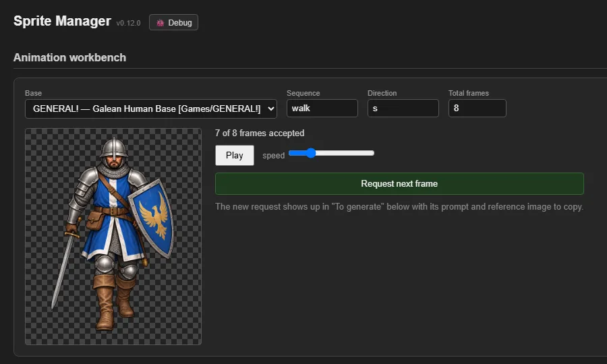Screen dimensions: 607x364
Task: Click the Animation workbench heading
Action: [x=69, y=58]
